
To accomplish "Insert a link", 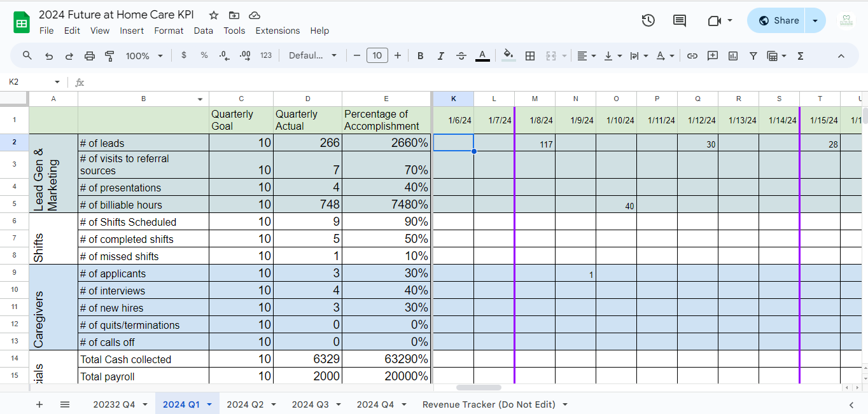I will [692, 56].
